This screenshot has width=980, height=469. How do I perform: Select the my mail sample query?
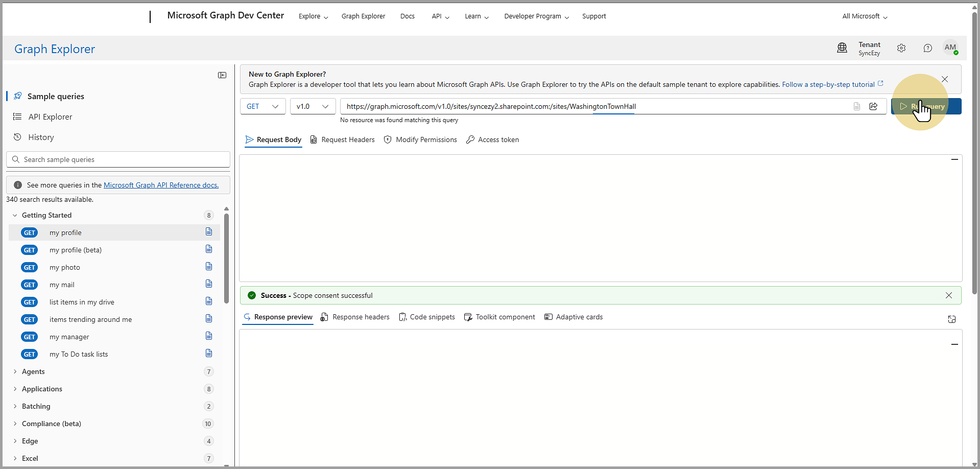pos(62,285)
